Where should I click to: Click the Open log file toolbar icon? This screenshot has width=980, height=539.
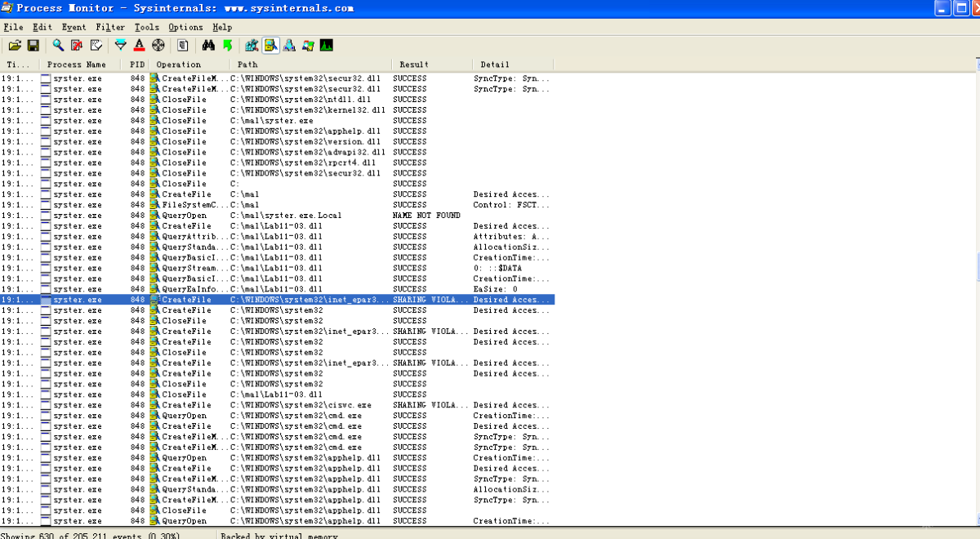coord(15,46)
